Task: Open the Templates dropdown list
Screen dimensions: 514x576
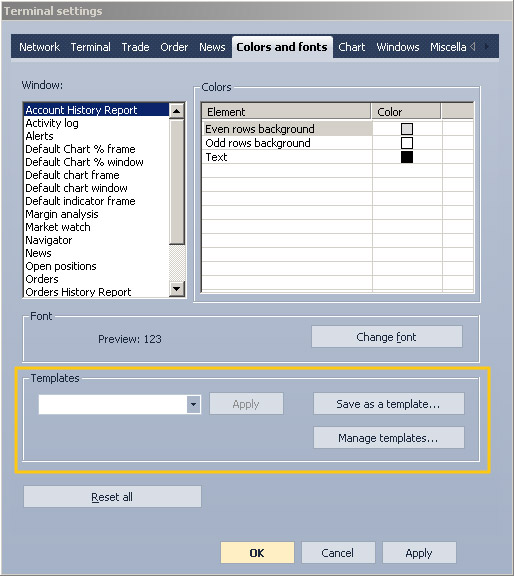Action: click(193, 404)
